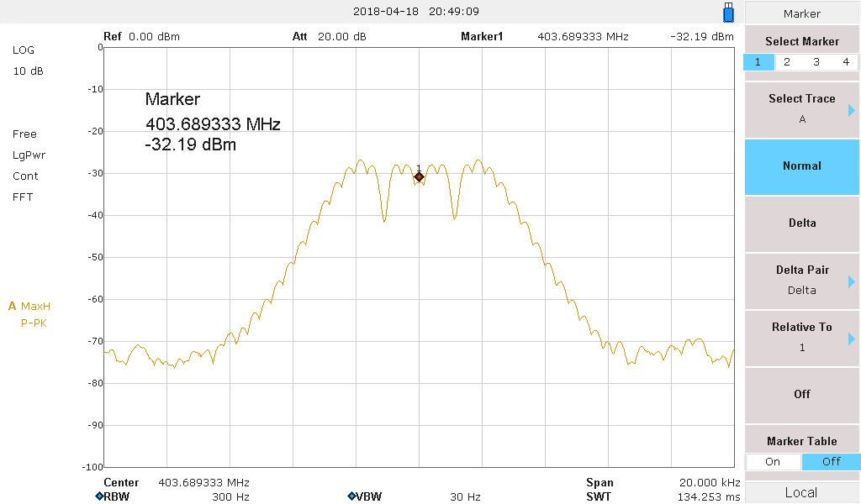Click the Marker1 frequency readout in header
Viewport: 861px width, 504px height.
pyautogui.click(x=583, y=37)
